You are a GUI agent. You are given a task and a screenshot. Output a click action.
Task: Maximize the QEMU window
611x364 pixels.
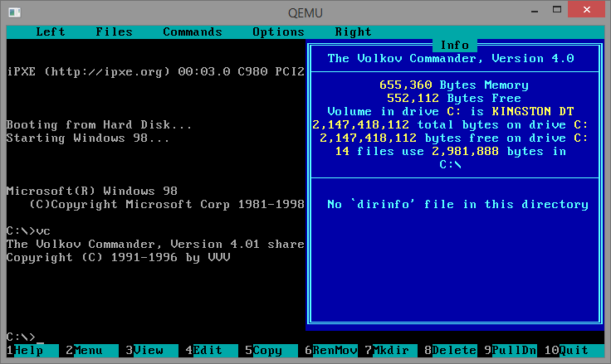(557, 10)
